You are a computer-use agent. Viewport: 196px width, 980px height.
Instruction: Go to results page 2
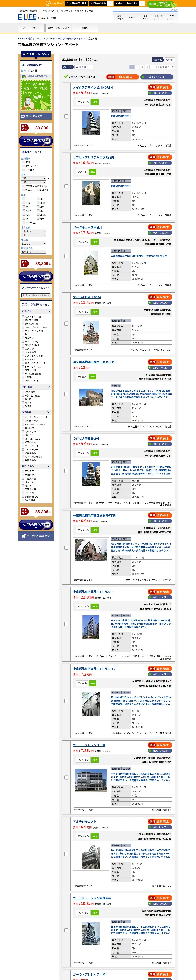coord(137,67)
